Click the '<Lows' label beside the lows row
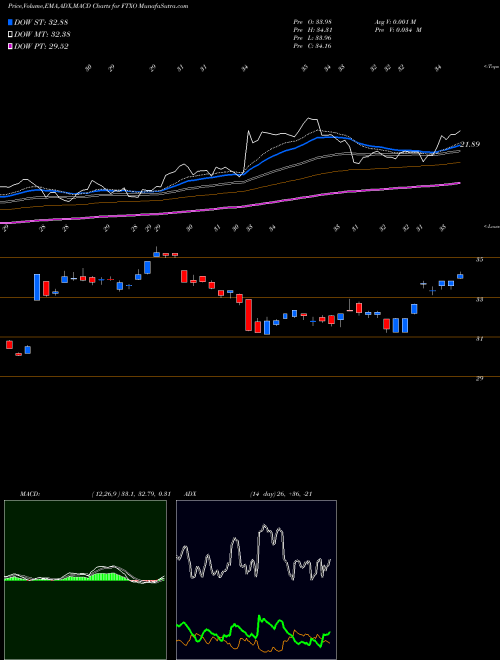This screenshot has width=500, height=660. coord(491,226)
